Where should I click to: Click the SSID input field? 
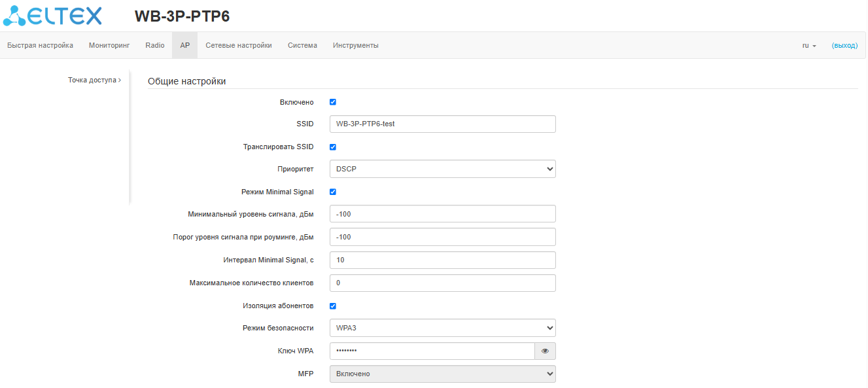pyautogui.click(x=442, y=124)
